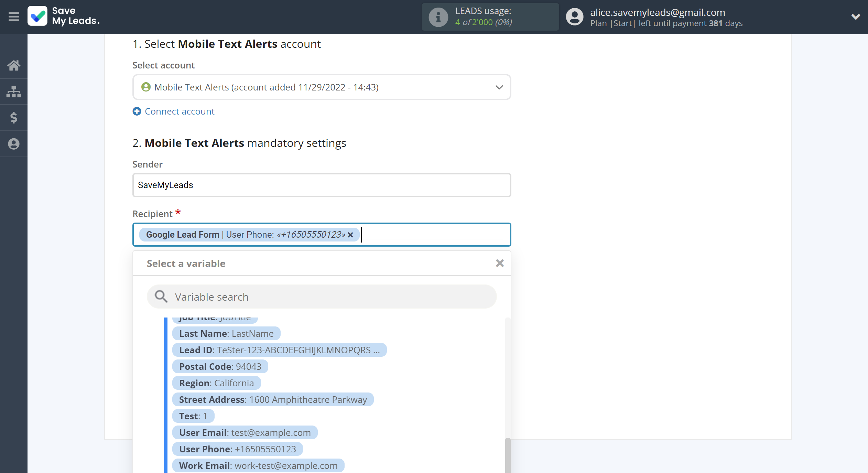Expand the account selector dropdown
868x473 pixels.
tap(499, 87)
